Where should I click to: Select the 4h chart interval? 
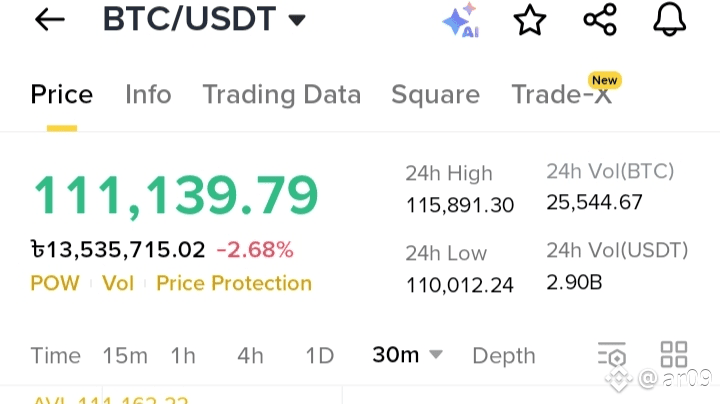[x=250, y=356]
